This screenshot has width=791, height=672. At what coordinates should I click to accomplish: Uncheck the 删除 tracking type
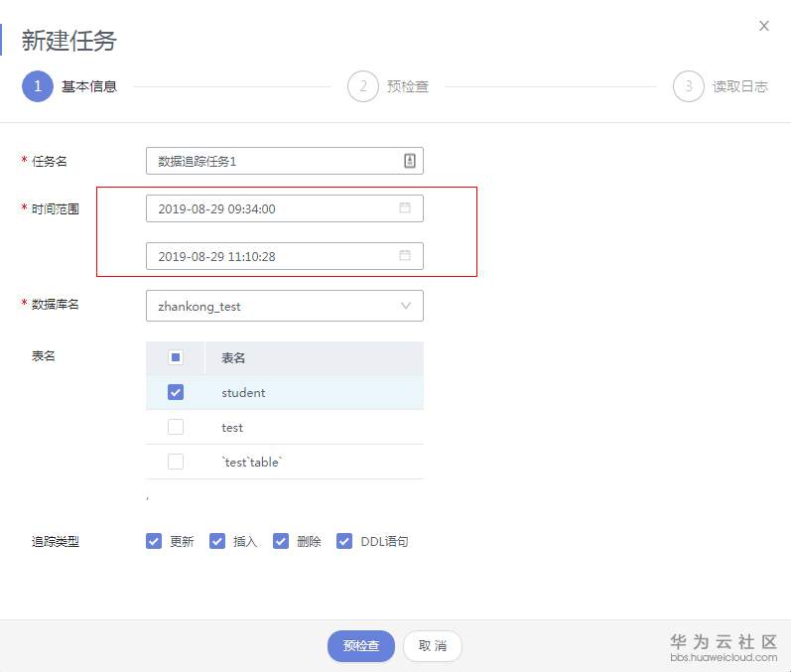click(281, 541)
